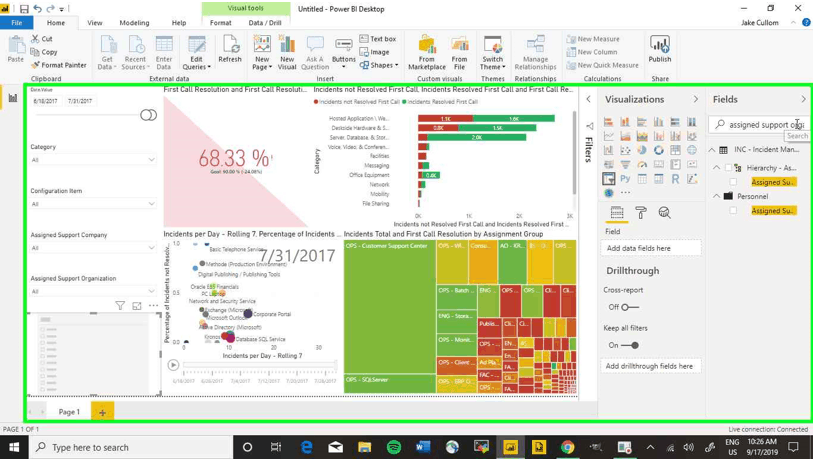Screen dimensions: 815x461
Task: Open slicer visual more options ellipsis
Action: point(153,306)
